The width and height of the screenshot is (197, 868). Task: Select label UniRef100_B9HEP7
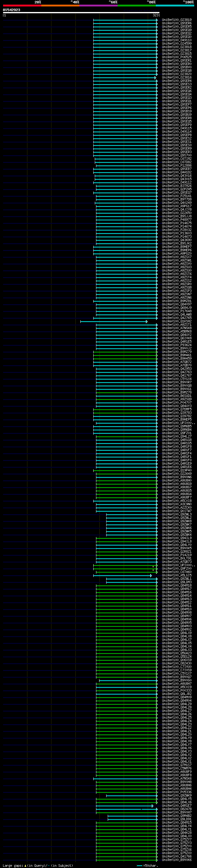coord(177,247)
